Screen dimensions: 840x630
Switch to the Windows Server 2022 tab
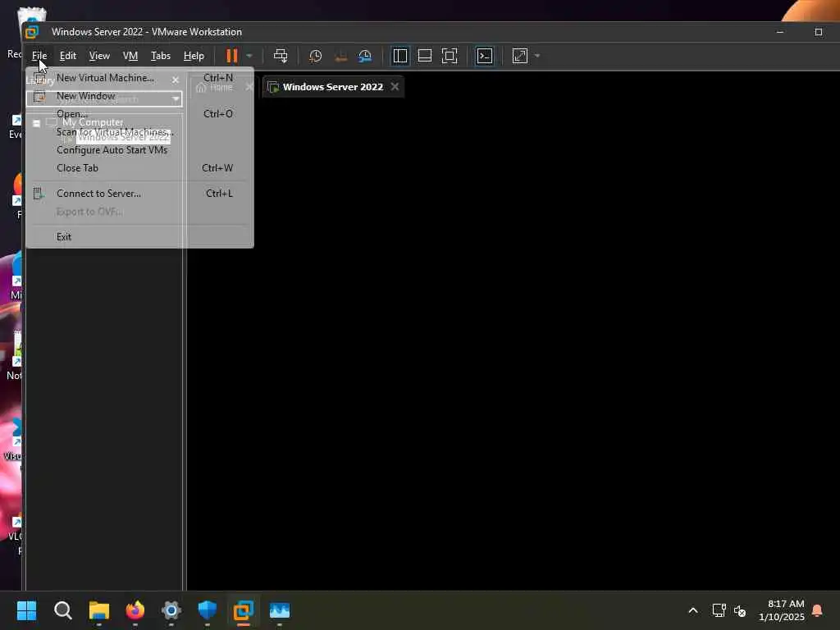(x=333, y=87)
